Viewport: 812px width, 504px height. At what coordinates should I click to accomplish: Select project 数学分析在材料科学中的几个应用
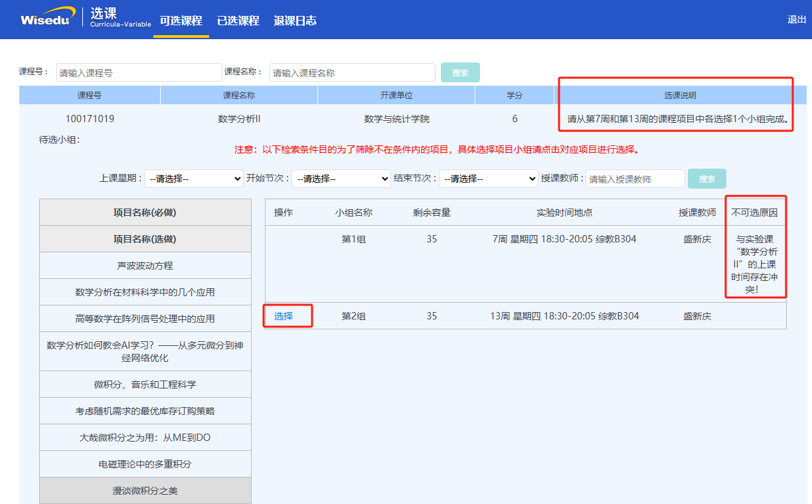click(145, 292)
